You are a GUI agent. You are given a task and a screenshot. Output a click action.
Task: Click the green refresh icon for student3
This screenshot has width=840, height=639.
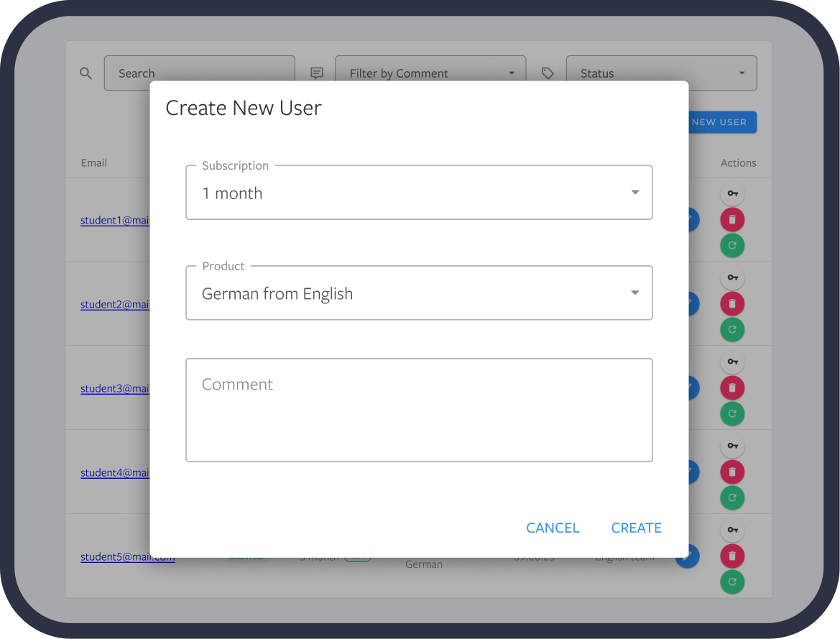pos(732,413)
